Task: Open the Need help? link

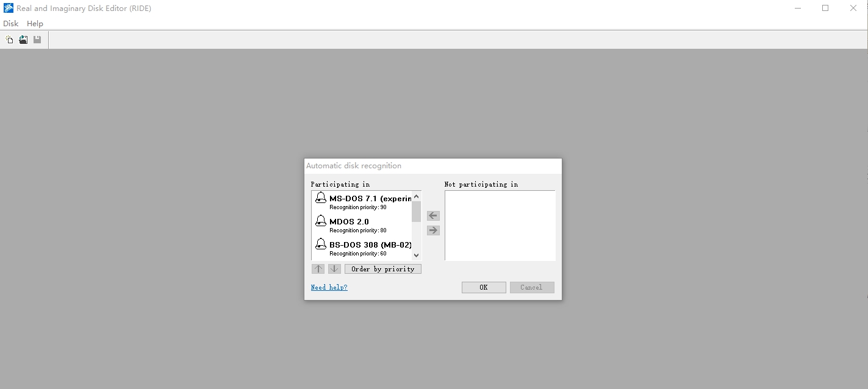Action: 329,287
